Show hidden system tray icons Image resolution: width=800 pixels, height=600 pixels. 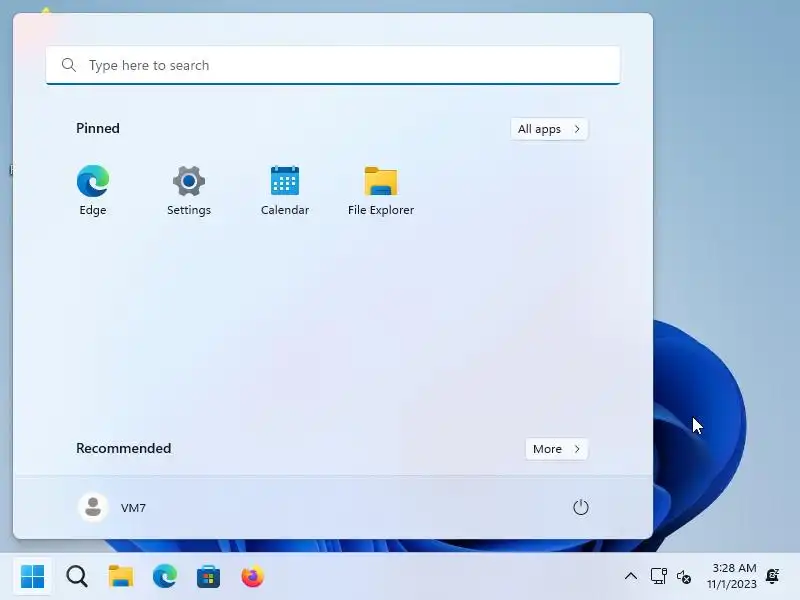click(x=631, y=577)
